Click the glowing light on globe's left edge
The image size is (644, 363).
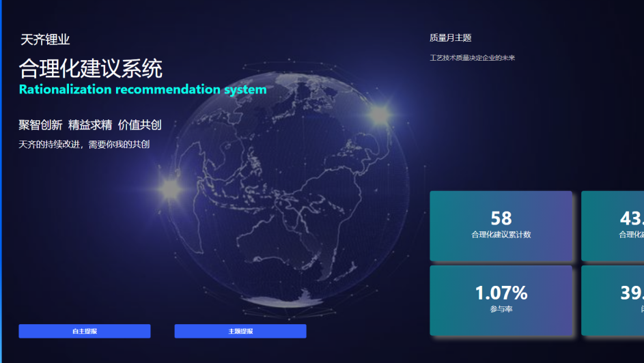(x=171, y=188)
